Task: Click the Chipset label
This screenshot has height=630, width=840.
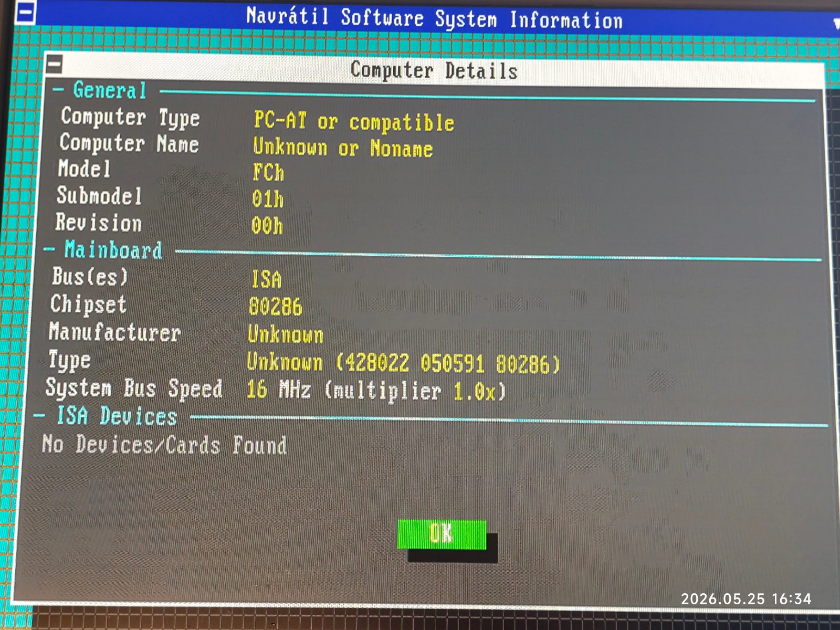Action: point(88,304)
